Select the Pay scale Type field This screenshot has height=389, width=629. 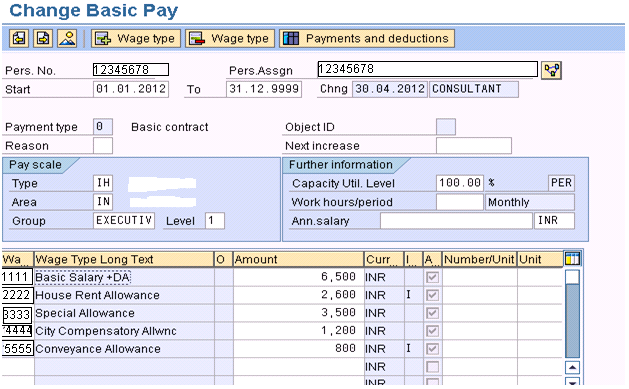point(103,183)
